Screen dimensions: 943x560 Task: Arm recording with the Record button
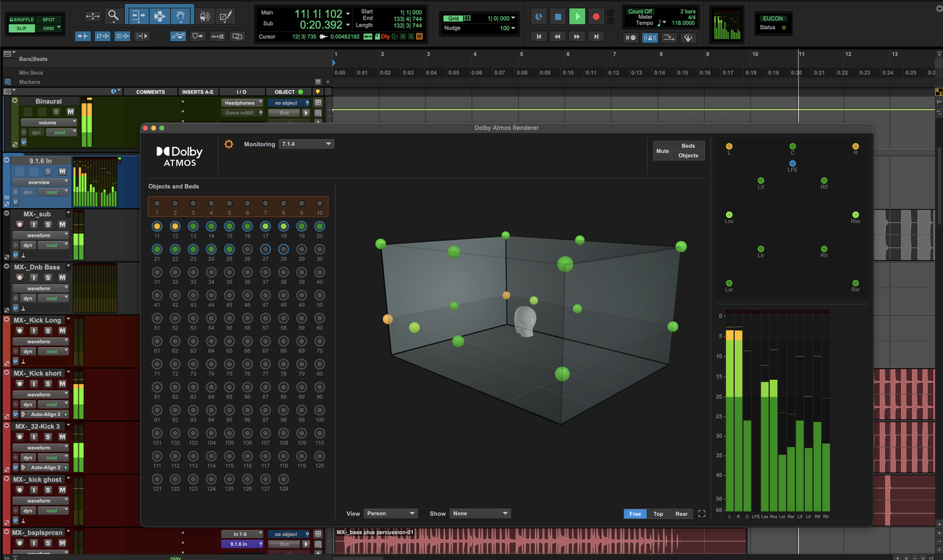click(596, 16)
